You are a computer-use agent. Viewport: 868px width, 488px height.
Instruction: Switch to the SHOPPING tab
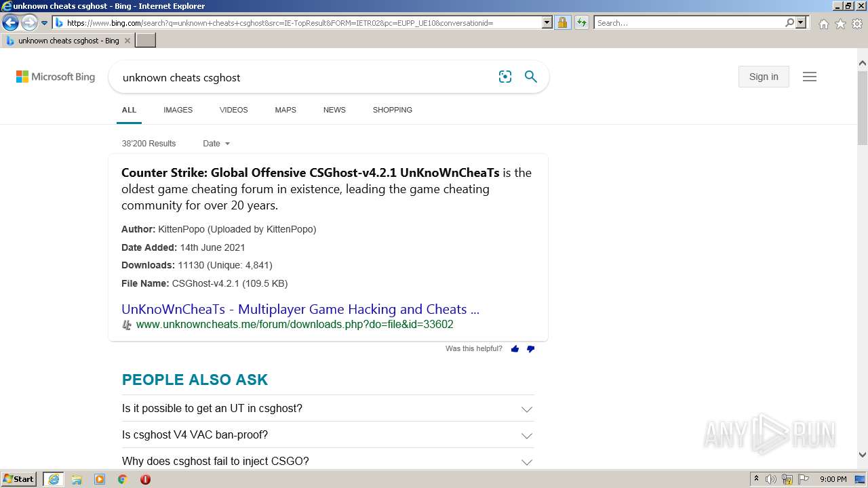pyautogui.click(x=393, y=110)
